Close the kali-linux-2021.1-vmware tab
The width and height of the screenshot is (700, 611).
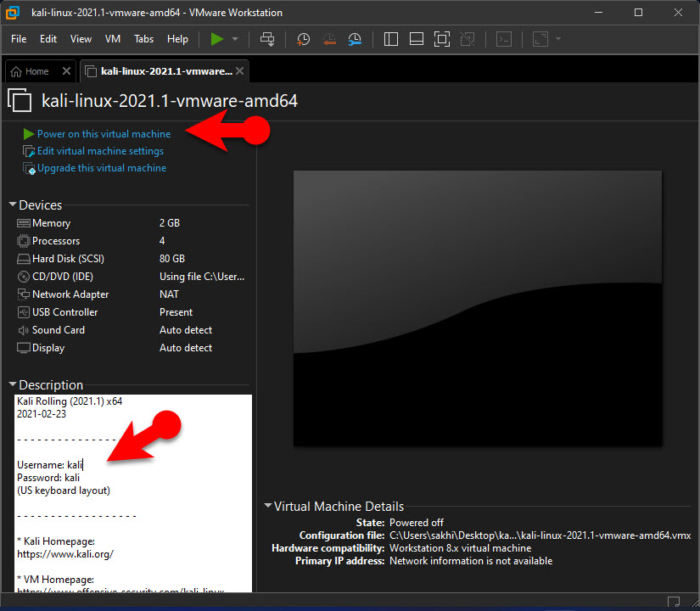click(240, 71)
